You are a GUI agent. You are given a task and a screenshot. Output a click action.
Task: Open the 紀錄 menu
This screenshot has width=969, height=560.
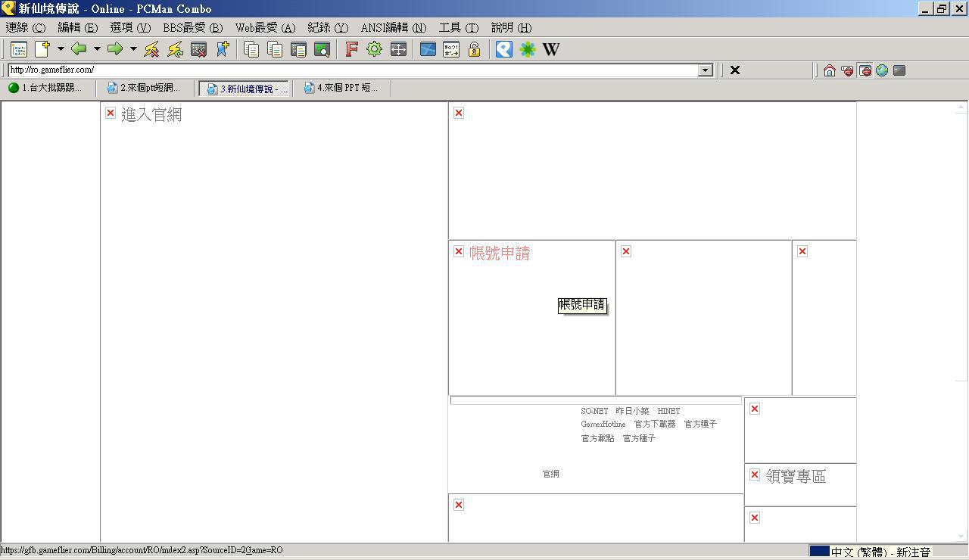coord(328,27)
